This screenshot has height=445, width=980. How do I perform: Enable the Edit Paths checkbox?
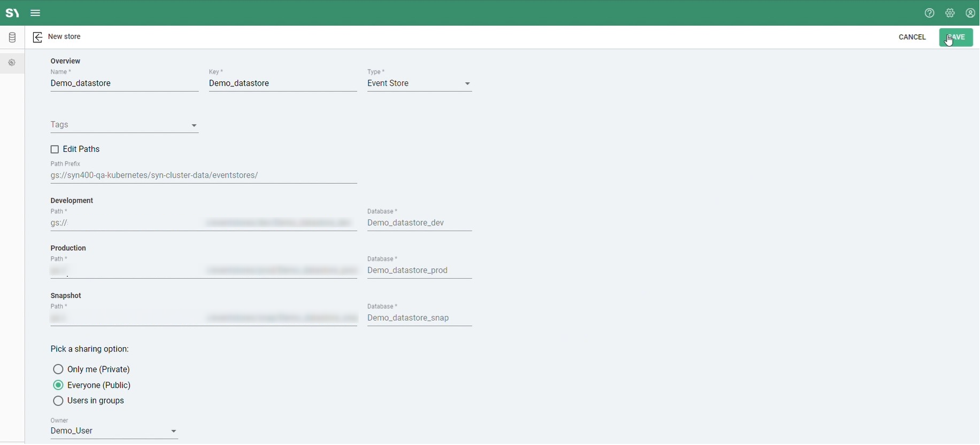55,150
